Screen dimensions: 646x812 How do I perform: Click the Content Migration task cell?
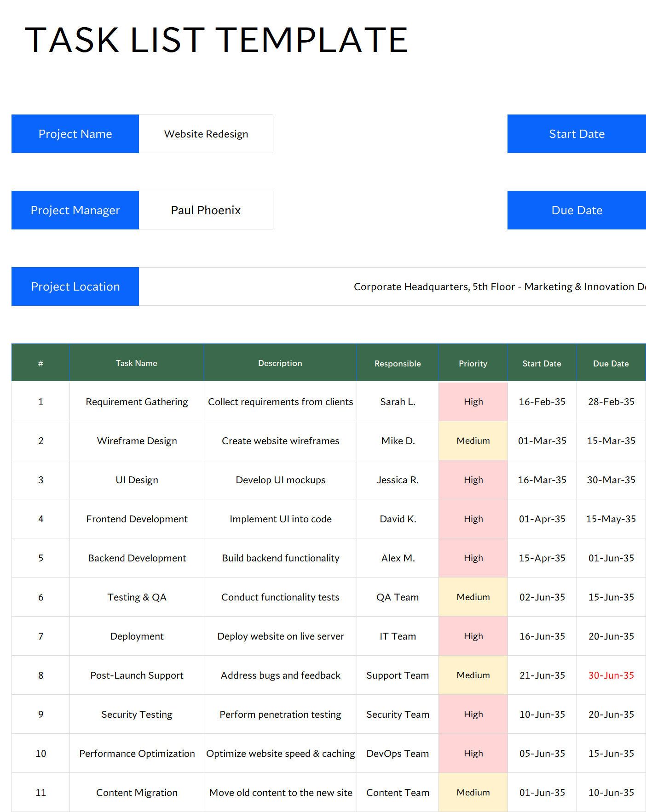(x=137, y=793)
